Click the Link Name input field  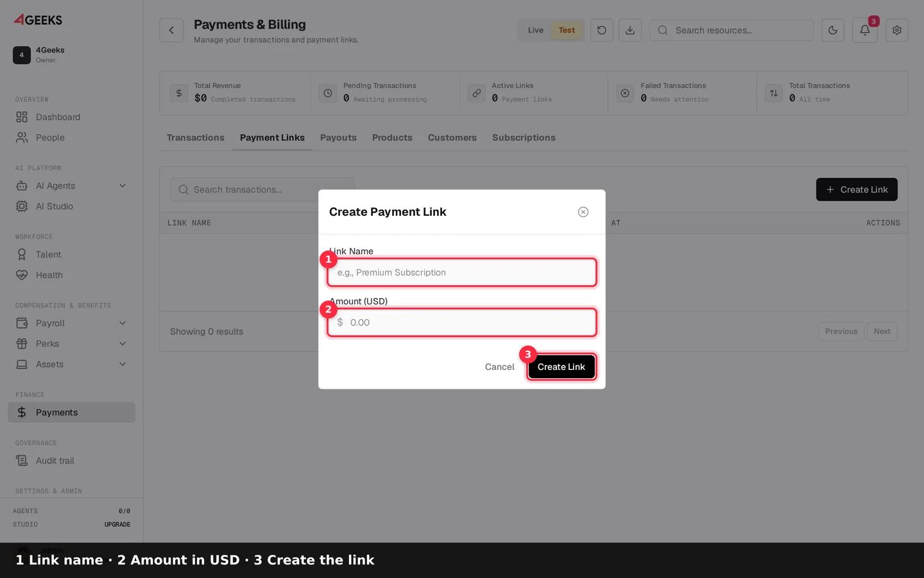click(462, 272)
